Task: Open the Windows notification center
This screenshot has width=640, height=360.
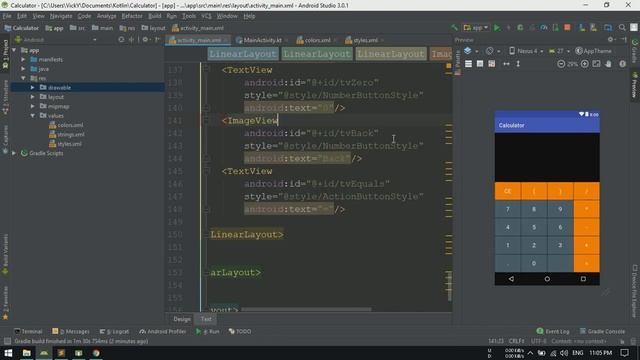Action: (624, 353)
